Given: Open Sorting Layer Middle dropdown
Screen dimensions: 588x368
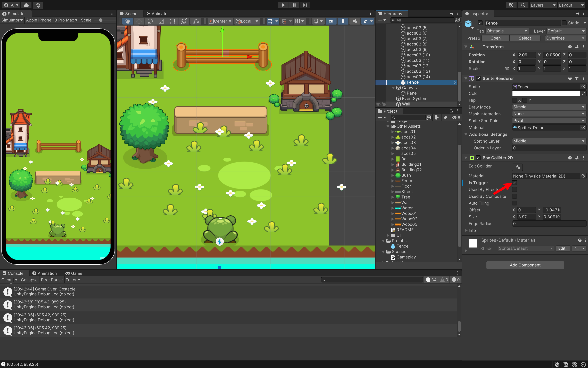Looking at the screenshot, I should tap(549, 141).
